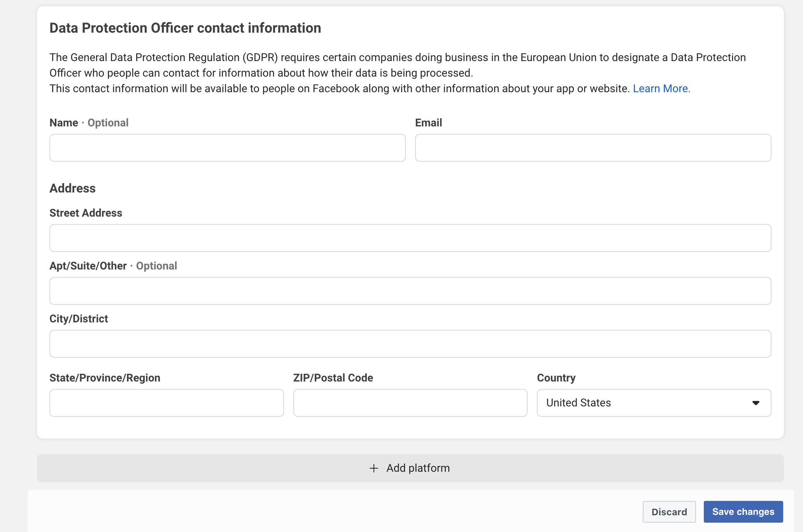
Task: Click the Save changes button
Action: click(743, 512)
